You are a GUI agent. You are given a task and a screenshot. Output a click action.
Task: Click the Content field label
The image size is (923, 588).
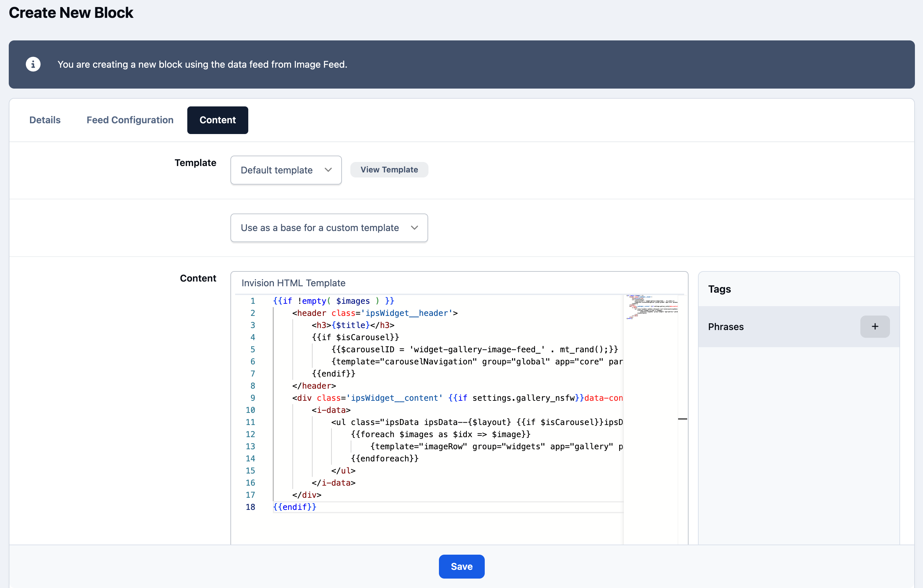[x=198, y=278]
